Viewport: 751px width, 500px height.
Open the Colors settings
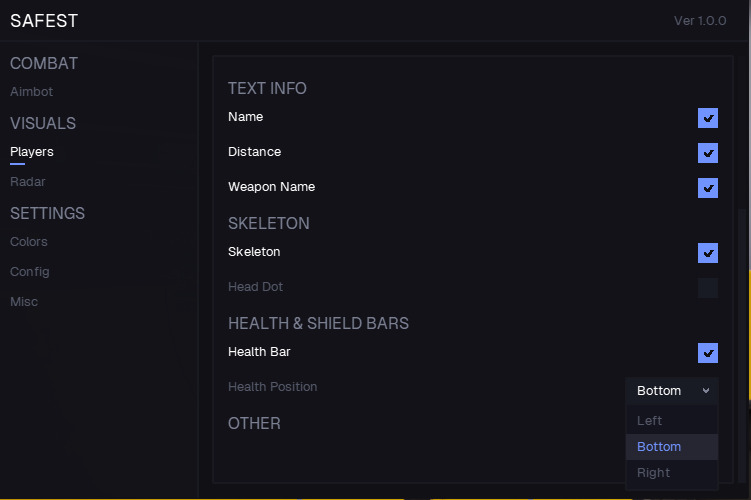click(x=29, y=242)
